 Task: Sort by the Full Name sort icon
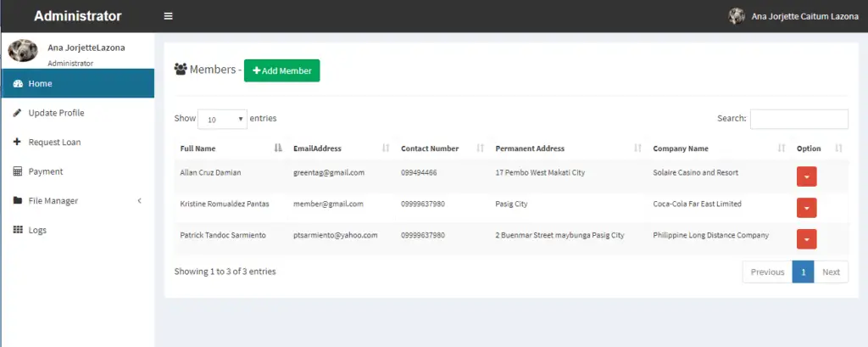click(278, 148)
